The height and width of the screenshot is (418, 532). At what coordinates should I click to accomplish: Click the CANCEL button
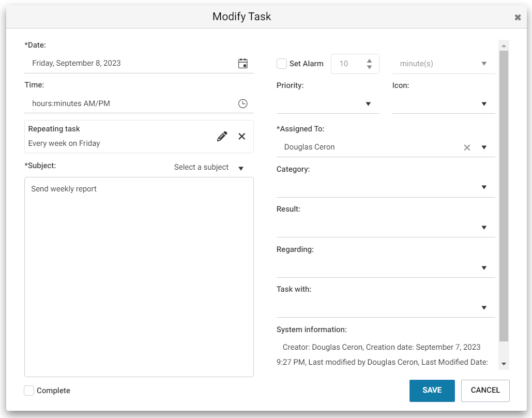[x=485, y=391]
